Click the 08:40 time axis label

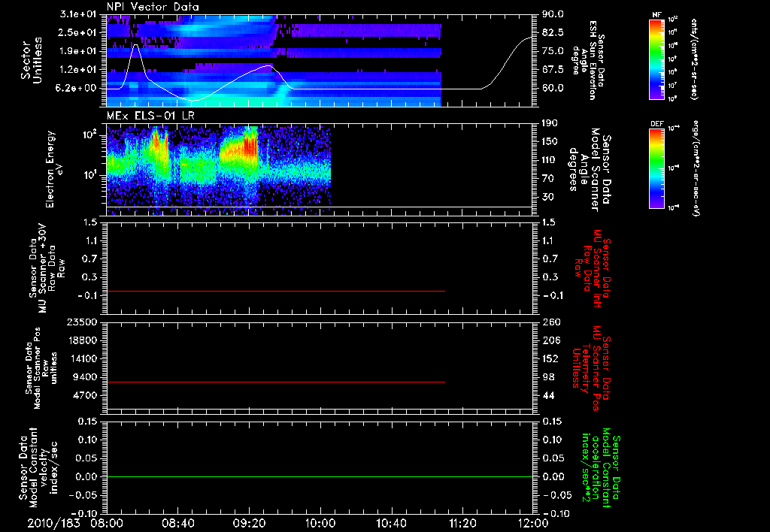pyautogui.click(x=177, y=523)
